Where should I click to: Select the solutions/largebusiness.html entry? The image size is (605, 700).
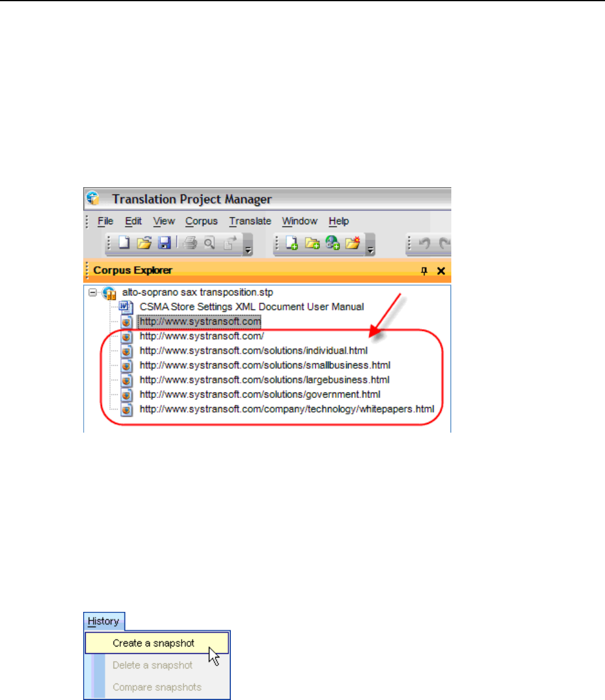[x=265, y=380]
